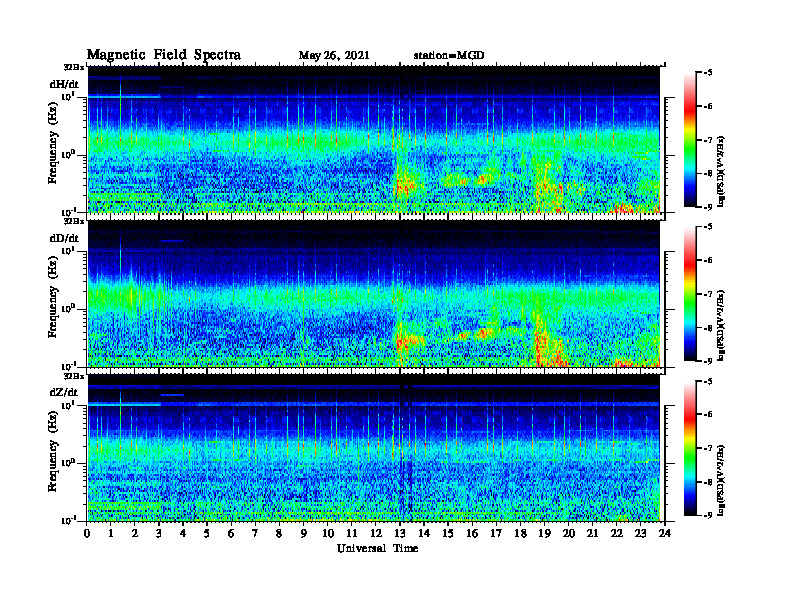This screenshot has height=612, width=792.
Task: Click hour 7 on the time axis
Action: pos(255,533)
